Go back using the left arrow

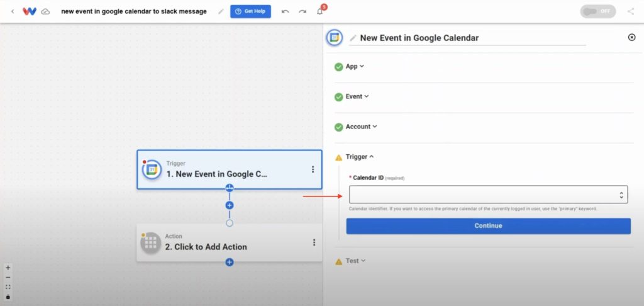(13, 11)
